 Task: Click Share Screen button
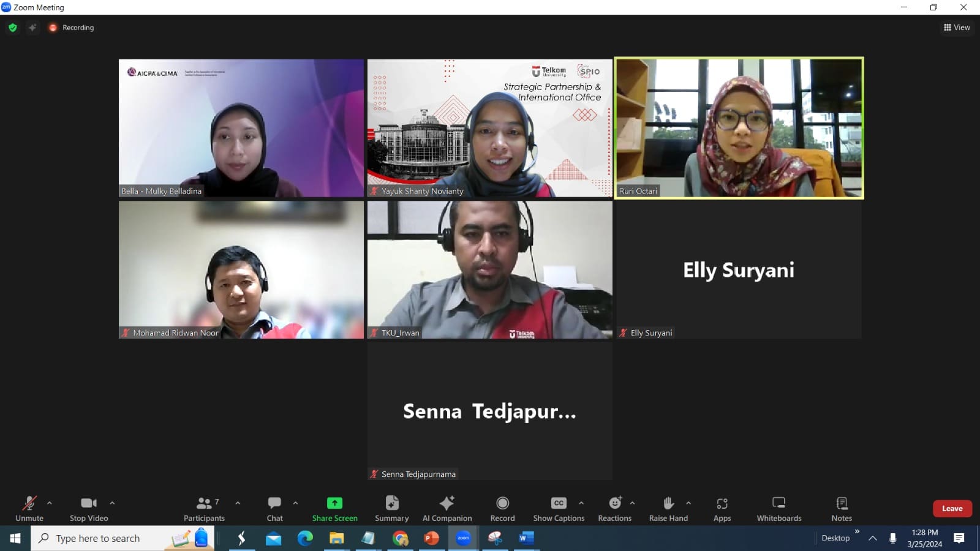[334, 509]
